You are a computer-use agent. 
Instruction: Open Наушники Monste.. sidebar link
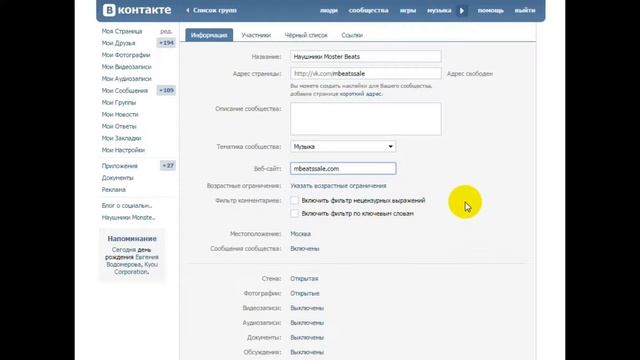[x=128, y=217]
